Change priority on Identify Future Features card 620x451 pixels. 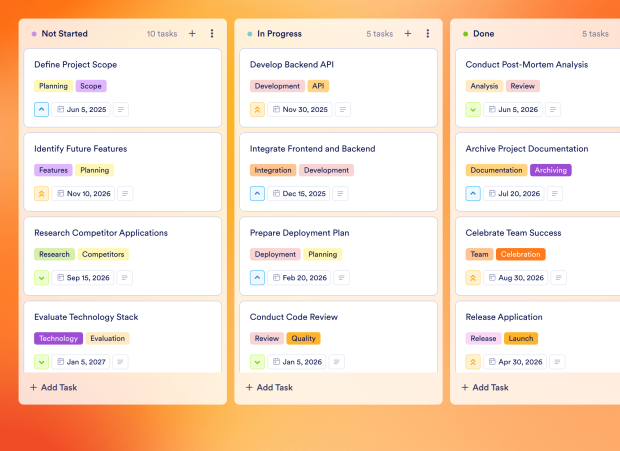pos(41,194)
